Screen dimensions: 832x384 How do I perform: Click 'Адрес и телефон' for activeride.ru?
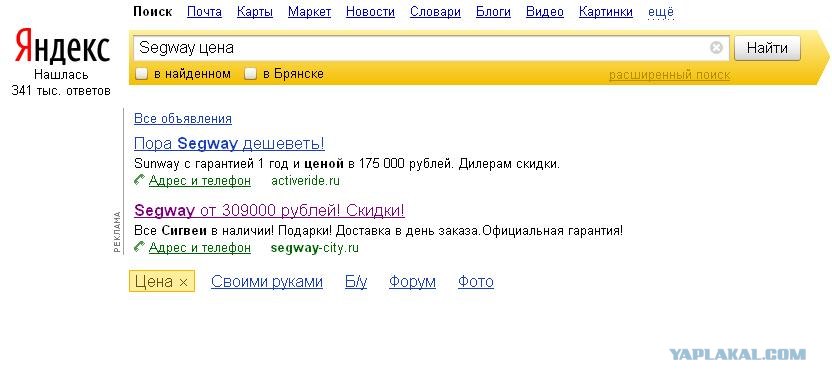(200, 181)
